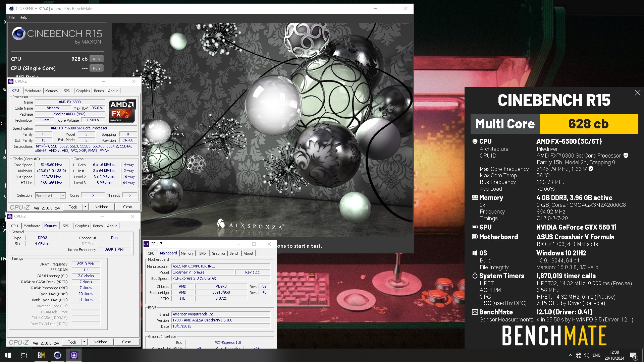Click verified shield beside CPUID string
The width and height of the screenshot is (644, 362).
point(626,156)
